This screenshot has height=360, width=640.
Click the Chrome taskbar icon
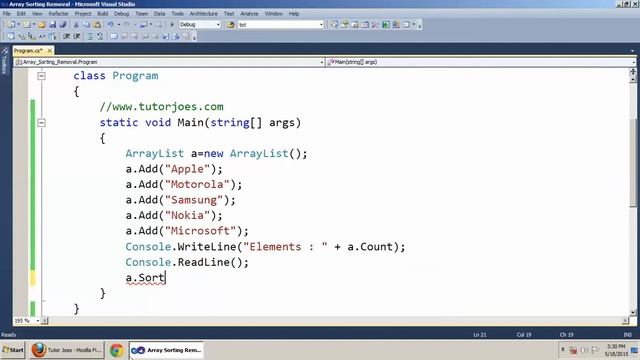pyautogui.click(x=116, y=350)
